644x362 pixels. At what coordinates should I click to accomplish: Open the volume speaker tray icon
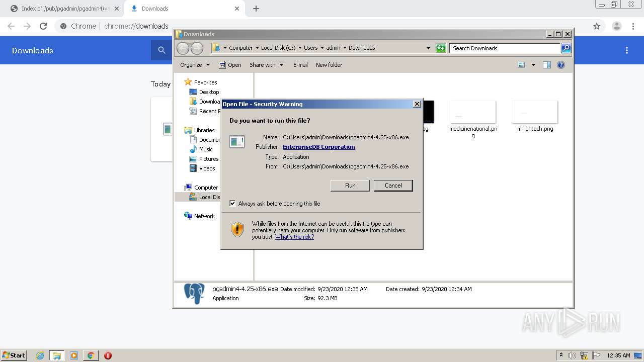(x=572, y=355)
